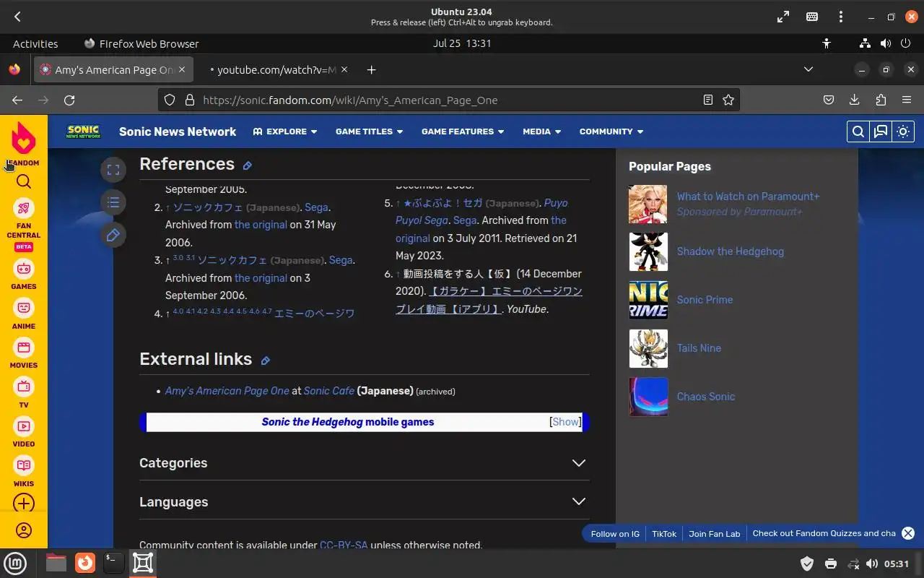Reload the page in Firefox
Image resolution: width=924 pixels, height=578 pixels.
coord(69,100)
